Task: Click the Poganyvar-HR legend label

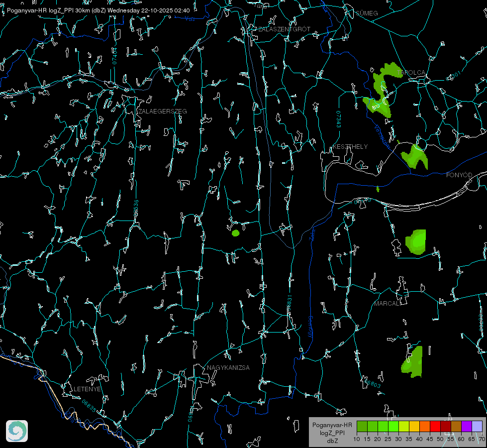Action: (x=332, y=425)
